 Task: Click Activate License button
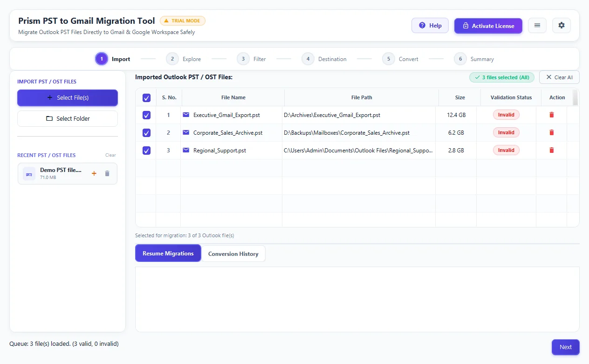[488, 26]
